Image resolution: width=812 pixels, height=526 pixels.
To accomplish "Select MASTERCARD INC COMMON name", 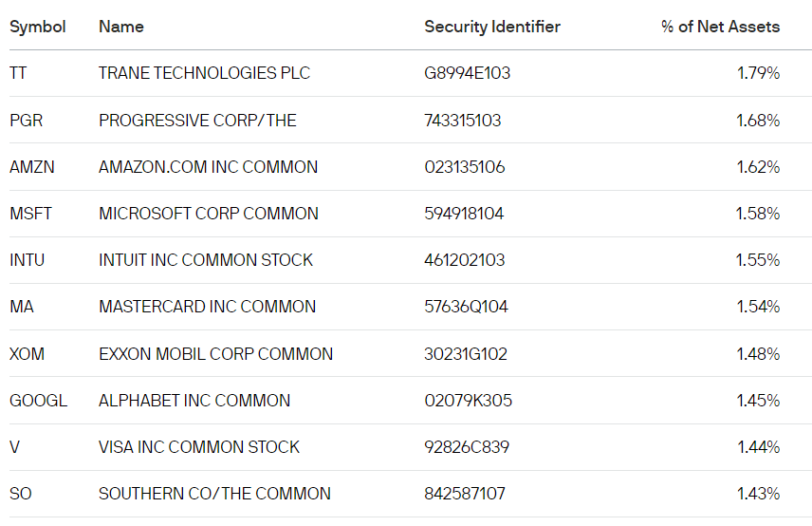I will point(208,307).
